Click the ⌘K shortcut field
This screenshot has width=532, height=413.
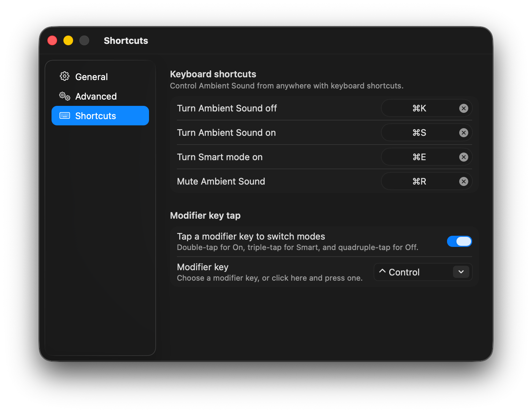(x=420, y=108)
